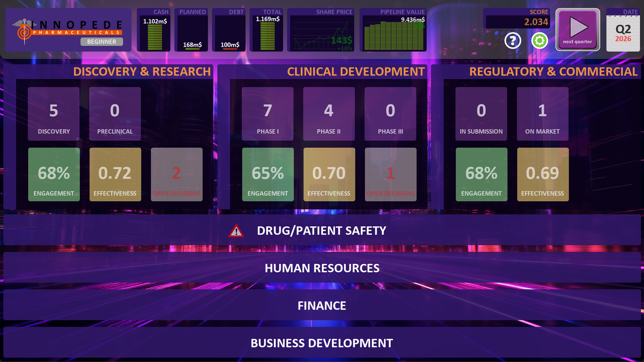Screen dimensions: 644x362
Task: Expand the Finance section
Action: (322, 305)
